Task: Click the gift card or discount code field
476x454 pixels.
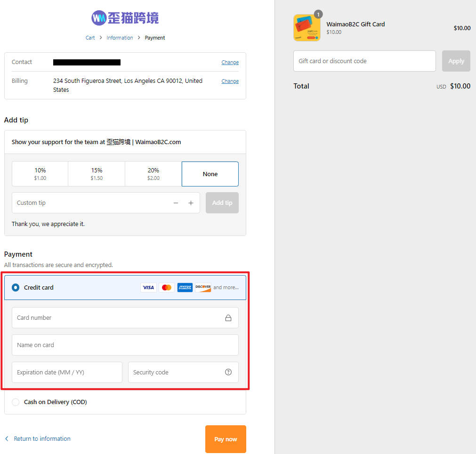Action: tap(364, 61)
